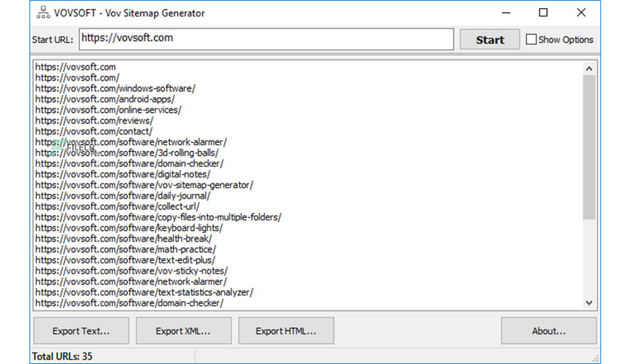Select the text-statistics-analyzer URL line
This screenshot has height=364, width=629.
pyautogui.click(x=144, y=293)
